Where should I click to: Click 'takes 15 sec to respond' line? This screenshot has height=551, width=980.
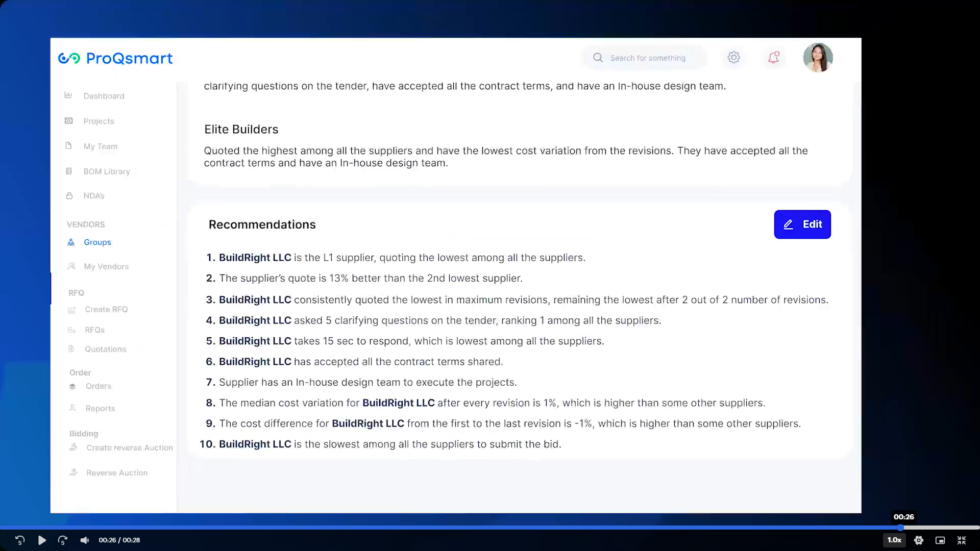[x=405, y=341]
